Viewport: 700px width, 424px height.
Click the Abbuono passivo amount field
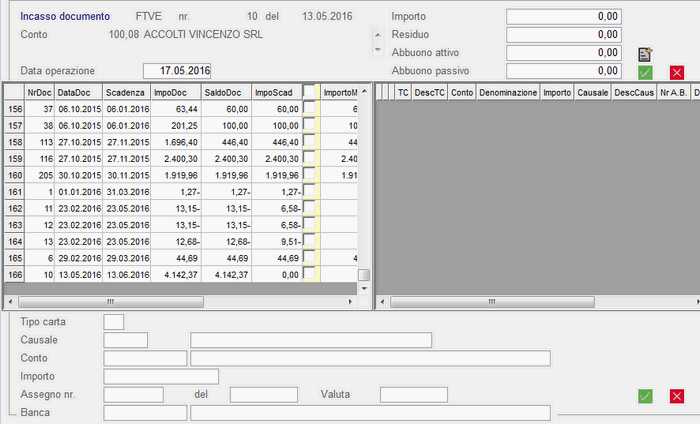point(564,71)
